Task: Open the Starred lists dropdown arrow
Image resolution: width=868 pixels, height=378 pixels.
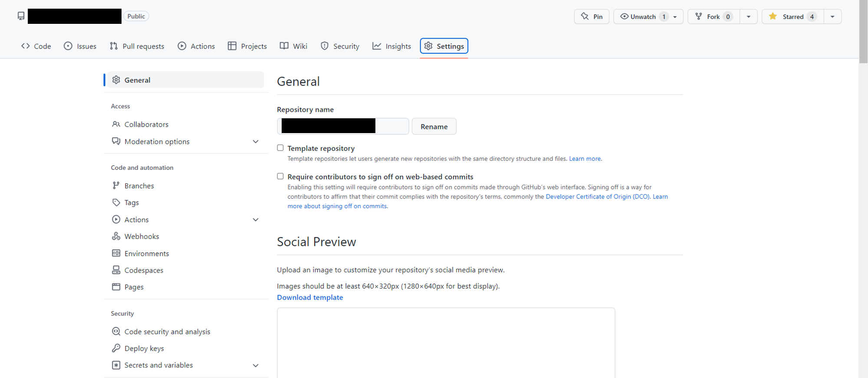Action: coord(832,16)
